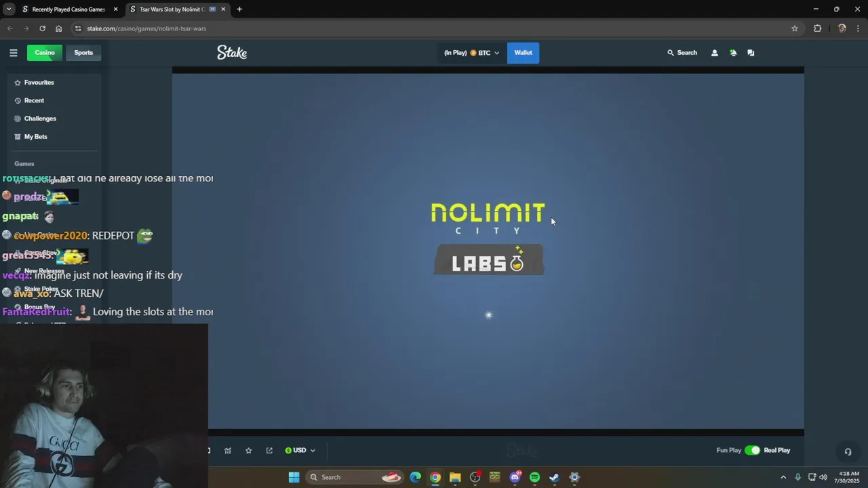Close the Recently Played Casino Games tab

point(115,9)
